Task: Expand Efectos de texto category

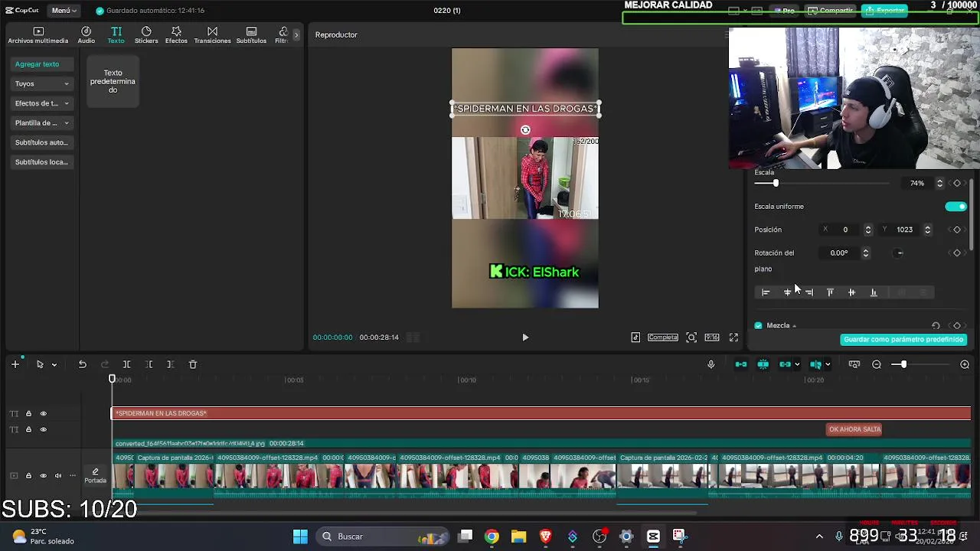Action: click(42, 103)
